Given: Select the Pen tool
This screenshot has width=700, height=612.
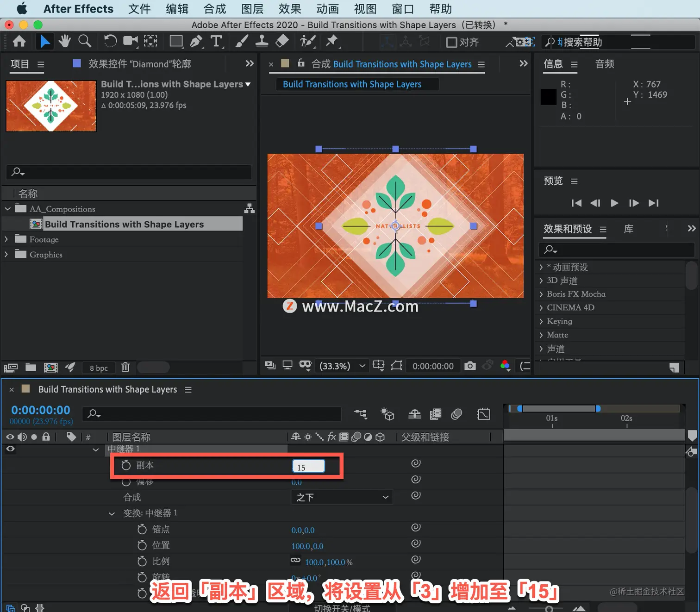Looking at the screenshot, I should pyautogui.click(x=196, y=42).
